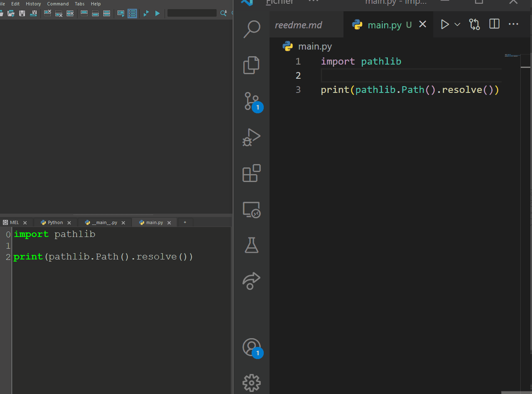532x394 pixels.
Task: Open the Source Control view
Action: (252, 101)
